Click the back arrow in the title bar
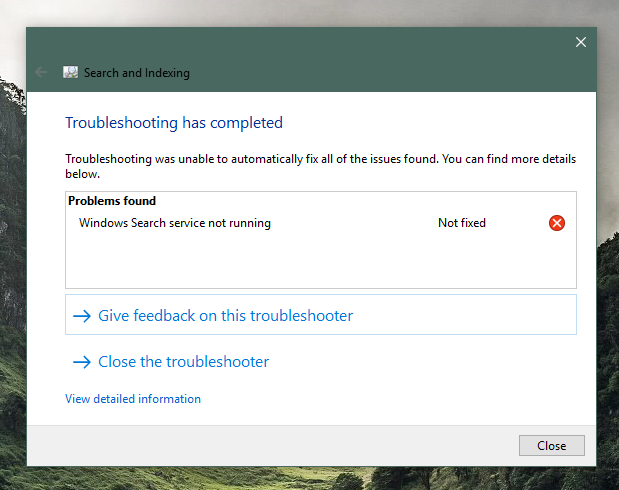Viewport: 619px width, 490px height. click(41, 72)
